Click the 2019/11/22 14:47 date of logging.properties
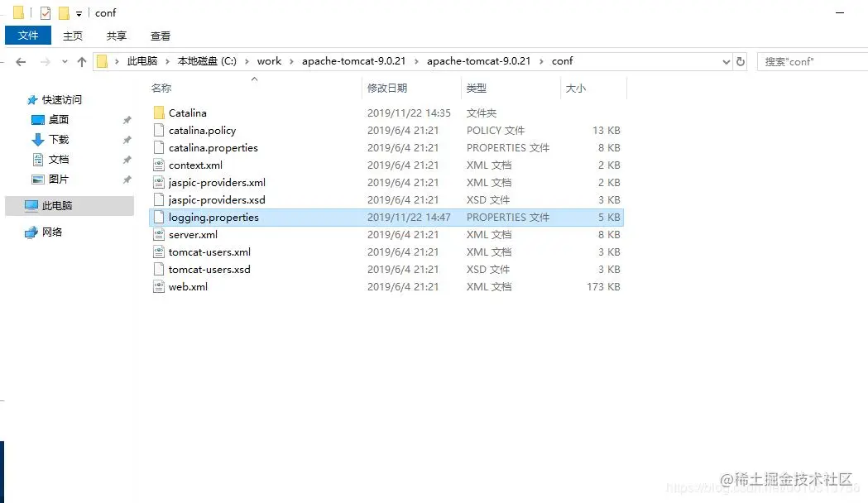The width and height of the screenshot is (868, 503). [409, 217]
